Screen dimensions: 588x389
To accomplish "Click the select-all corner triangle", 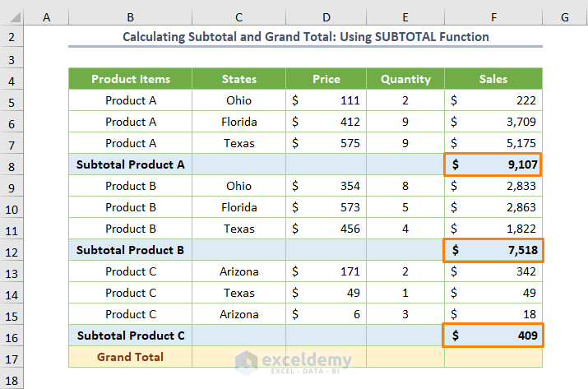I will (x=15, y=17).
